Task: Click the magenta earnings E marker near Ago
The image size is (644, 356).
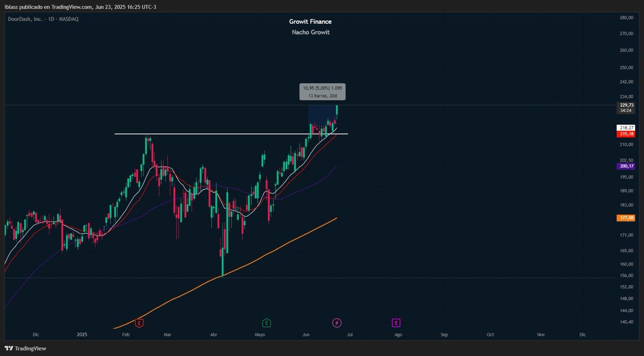Action: coord(396,323)
